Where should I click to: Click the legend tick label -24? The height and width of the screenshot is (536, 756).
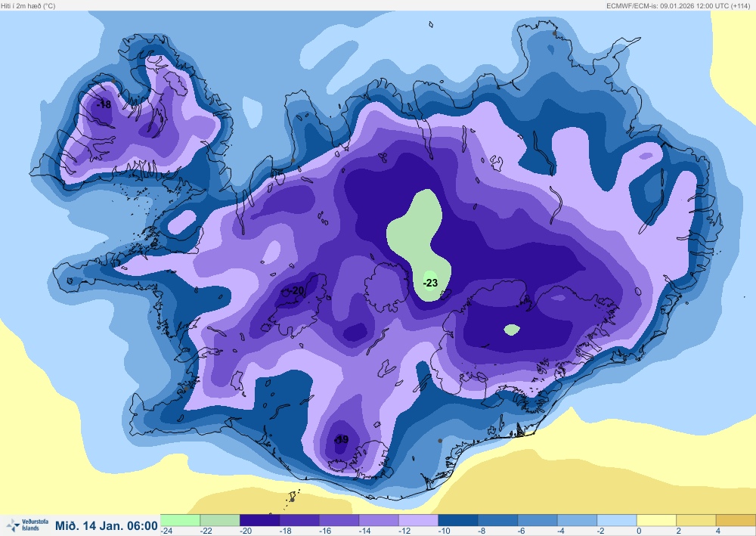[x=167, y=531]
